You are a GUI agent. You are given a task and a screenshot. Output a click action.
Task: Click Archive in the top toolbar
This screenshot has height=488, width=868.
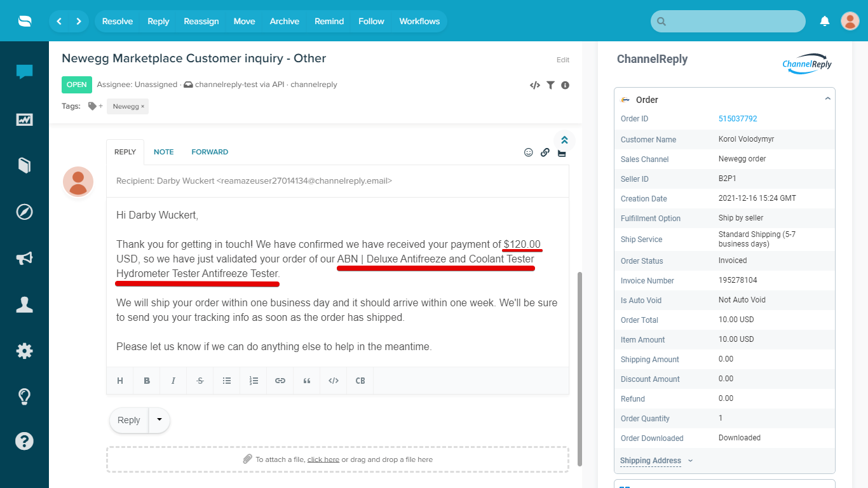(285, 21)
